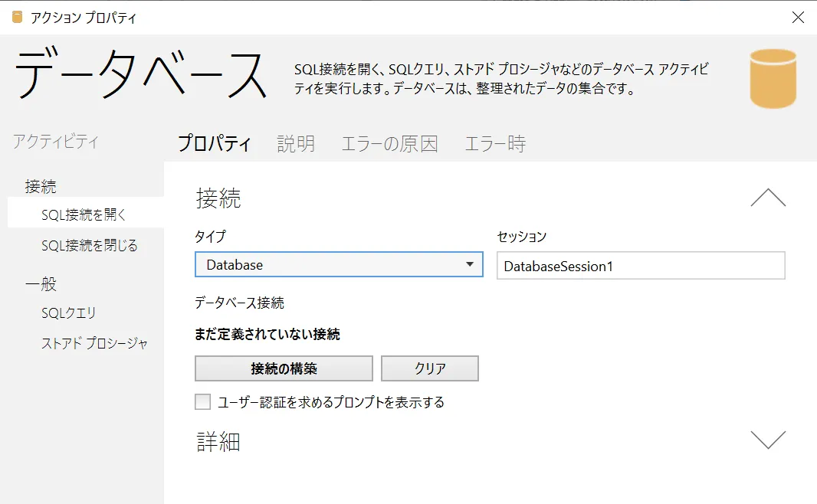Go to the エラーの原因 tab

389,143
